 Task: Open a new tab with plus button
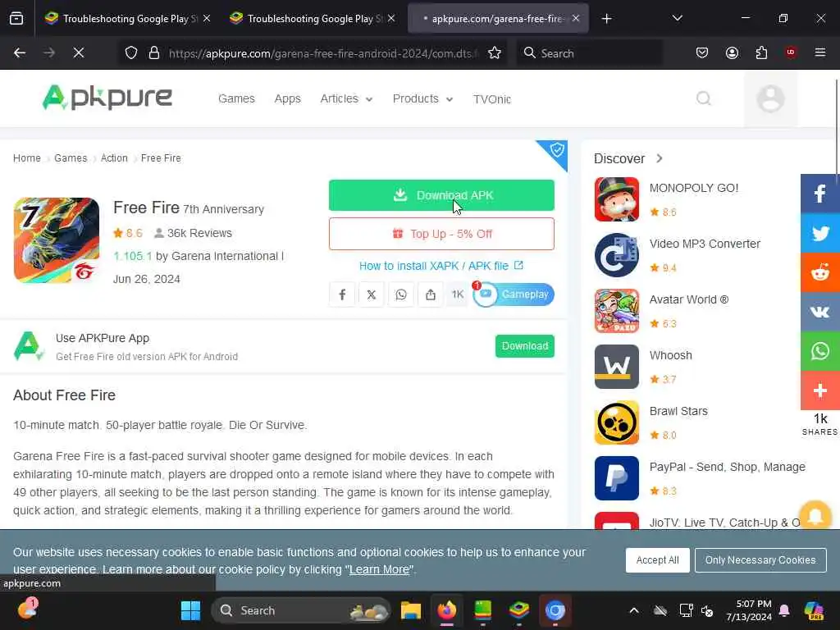606,19
